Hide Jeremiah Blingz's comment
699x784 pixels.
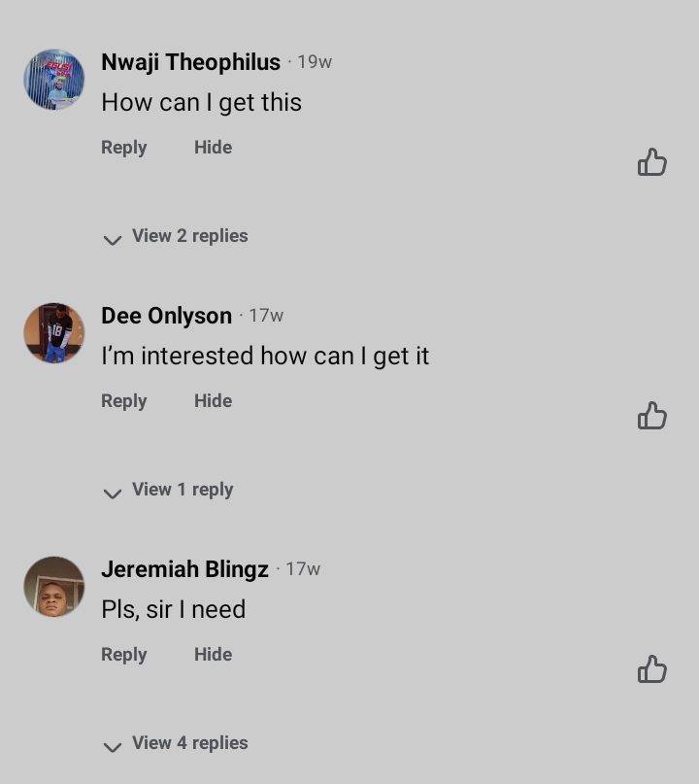click(213, 655)
